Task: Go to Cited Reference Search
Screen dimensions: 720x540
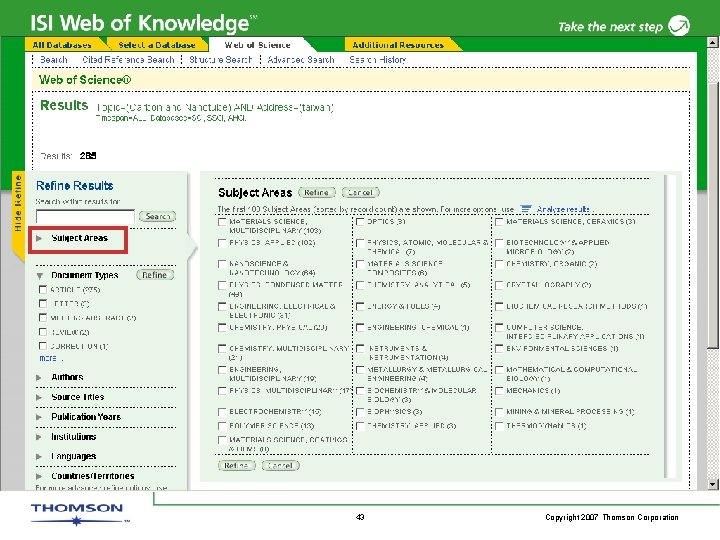Action: point(128,60)
